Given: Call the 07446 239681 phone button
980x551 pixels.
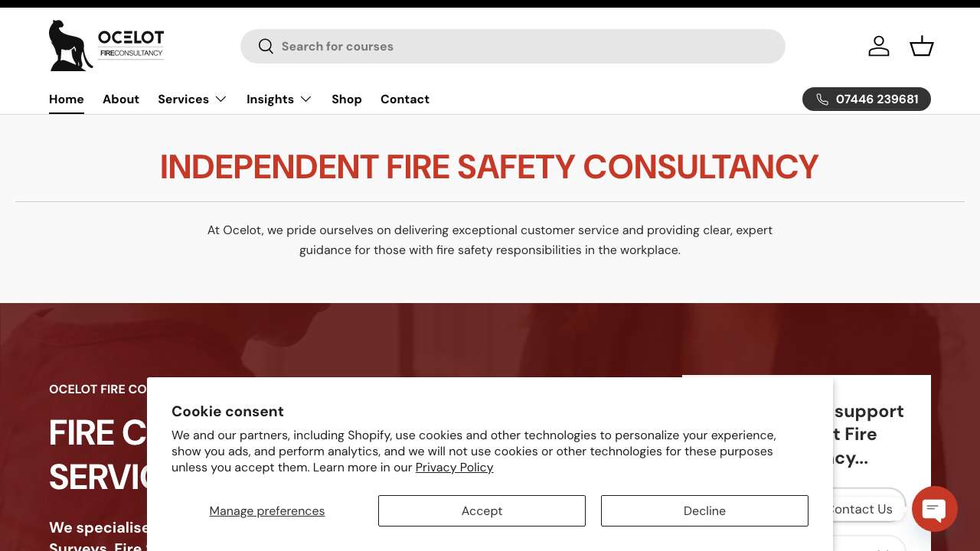Looking at the screenshot, I should 877,99.
